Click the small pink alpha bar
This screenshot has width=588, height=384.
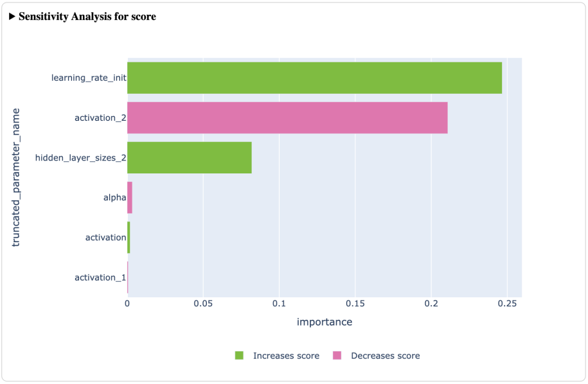pos(130,198)
